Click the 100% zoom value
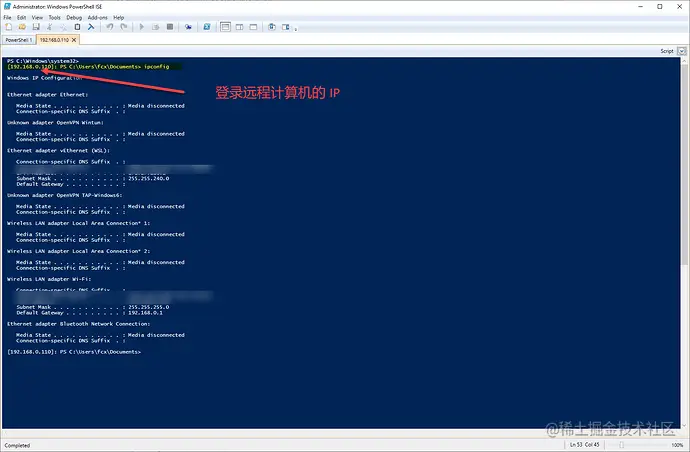This screenshot has height=452, width=690. (677, 445)
